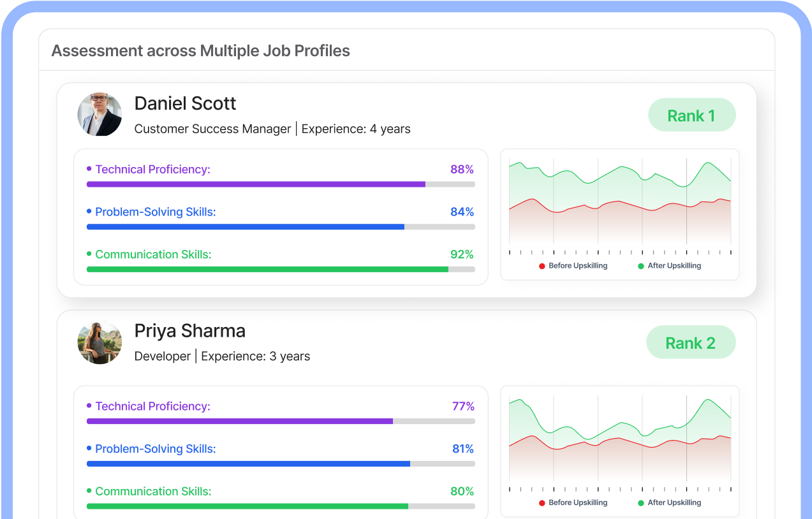Screen dimensions: 812x519
Task: Click the 84% problem-solving value
Action: (x=462, y=212)
